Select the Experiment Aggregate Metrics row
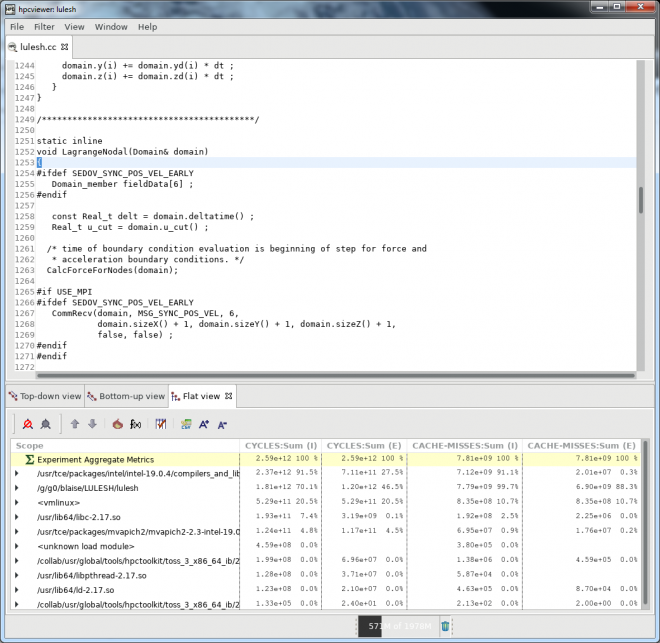Screen dimensions: 660x643 tap(325, 459)
